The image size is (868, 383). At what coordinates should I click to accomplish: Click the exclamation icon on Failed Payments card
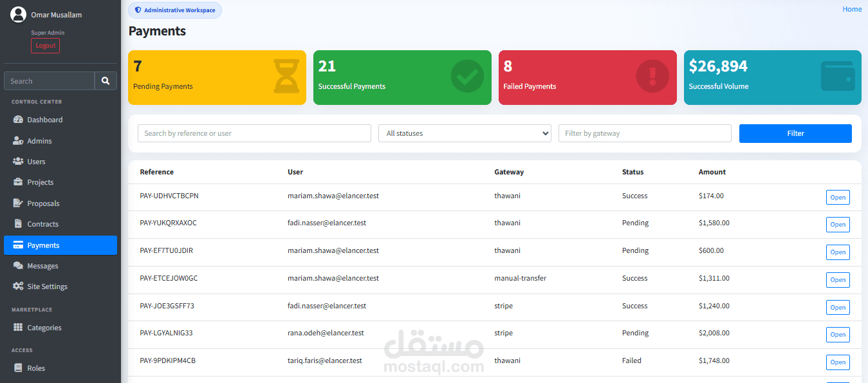[x=652, y=76]
